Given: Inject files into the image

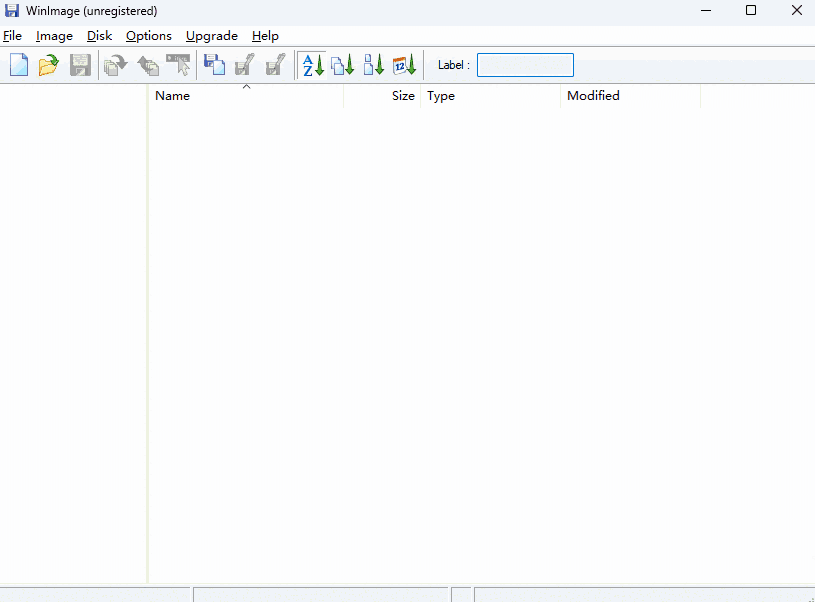Looking at the screenshot, I should click(x=148, y=64).
